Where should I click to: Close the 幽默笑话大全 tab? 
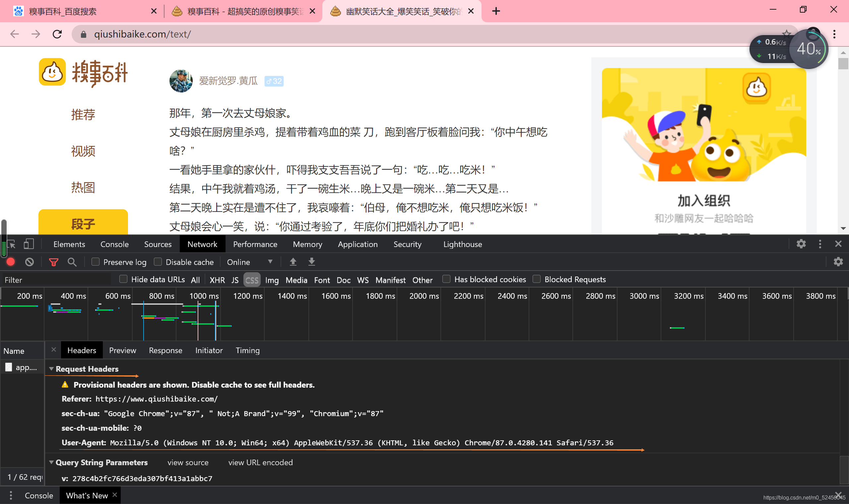(471, 11)
